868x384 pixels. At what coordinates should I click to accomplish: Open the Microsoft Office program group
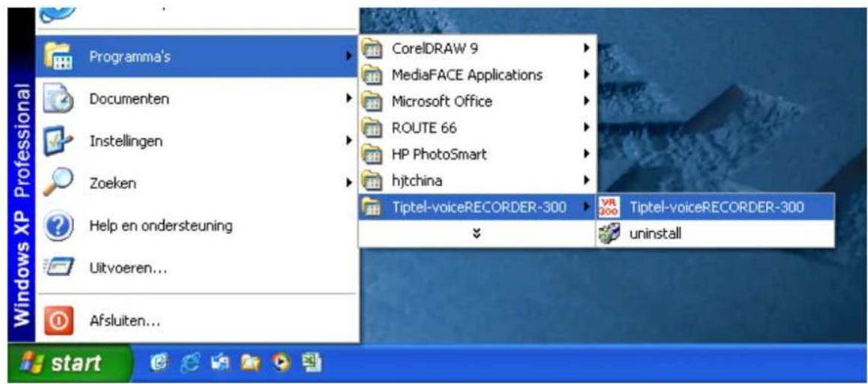click(x=477, y=101)
